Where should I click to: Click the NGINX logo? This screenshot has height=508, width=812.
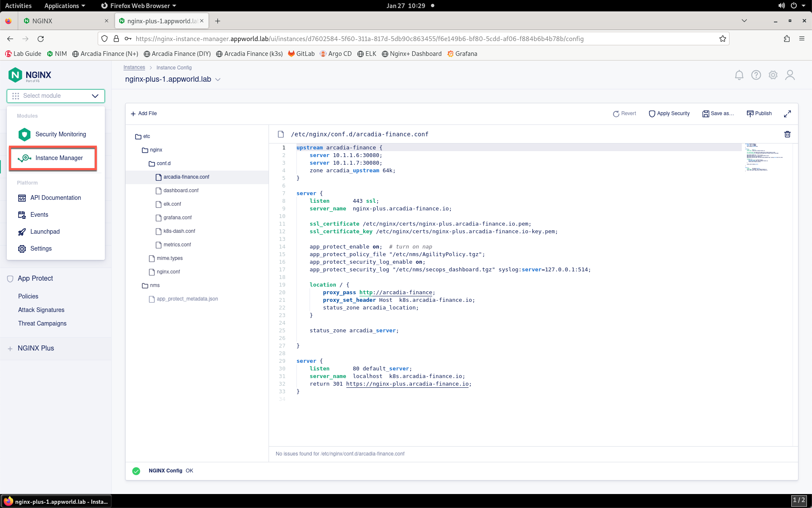click(x=30, y=75)
